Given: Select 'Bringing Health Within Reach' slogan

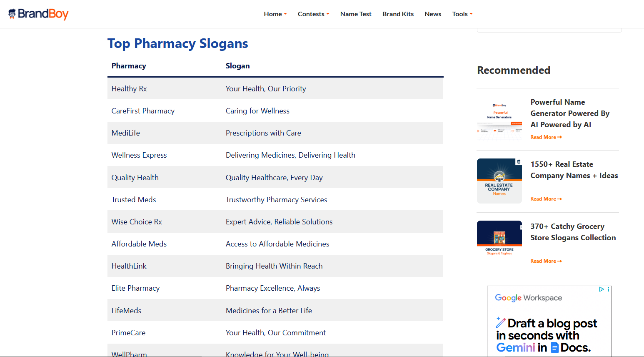Looking at the screenshot, I should point(274,266).
